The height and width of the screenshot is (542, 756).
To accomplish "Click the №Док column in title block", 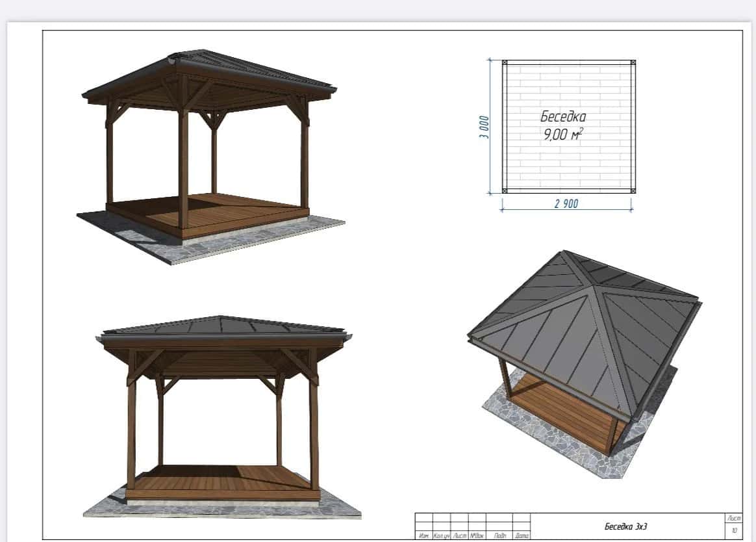I will [x=477, y=536].
